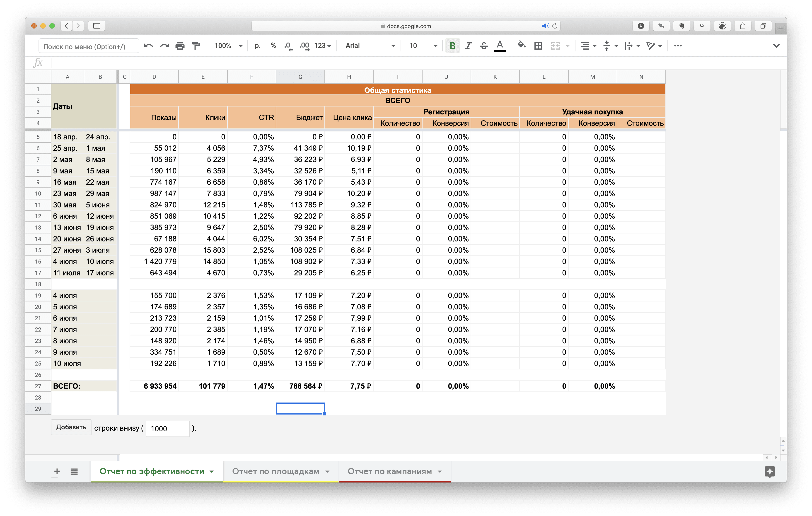This screenshot has width=812, height=516.
Task: Click the Explore star icon
Action: point(769,471)
